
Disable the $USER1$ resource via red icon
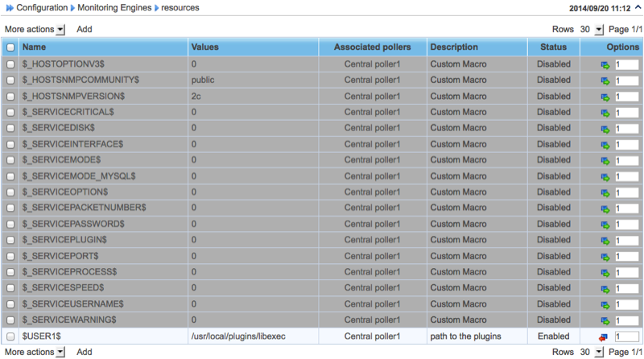click(x=605, y=336)
